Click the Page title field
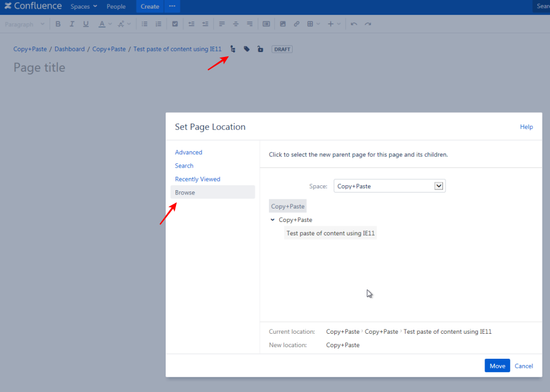This screenshot has width=550, height=392. (39, 67)
